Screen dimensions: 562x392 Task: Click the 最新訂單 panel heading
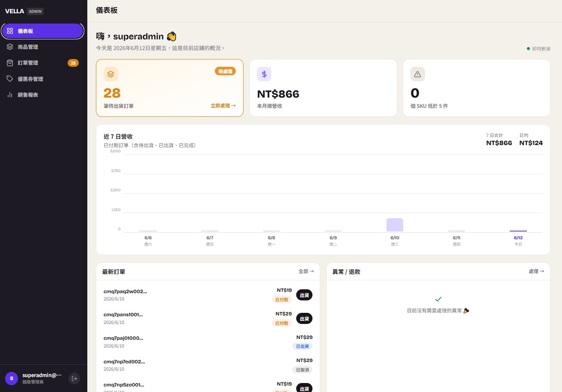click(114, 272)
